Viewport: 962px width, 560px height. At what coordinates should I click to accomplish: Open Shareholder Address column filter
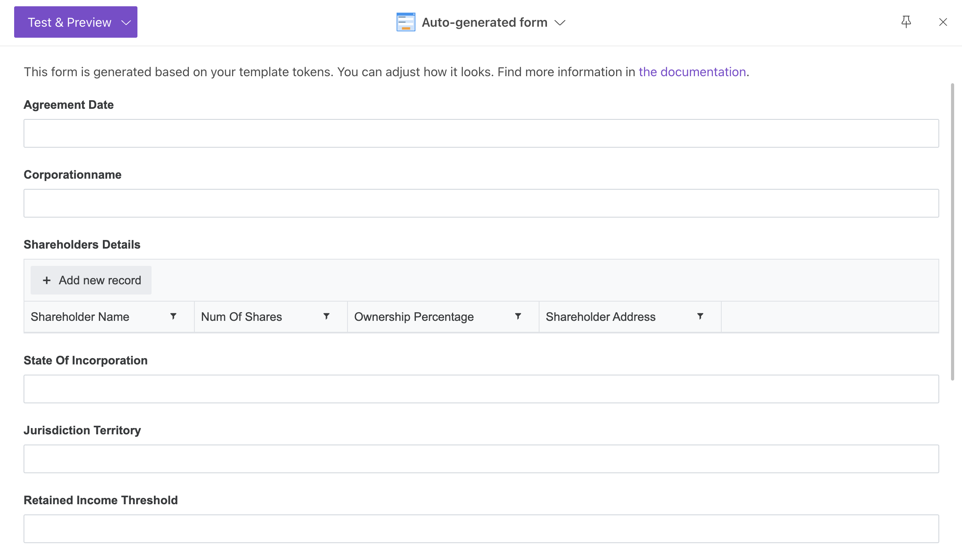point(700,316)
